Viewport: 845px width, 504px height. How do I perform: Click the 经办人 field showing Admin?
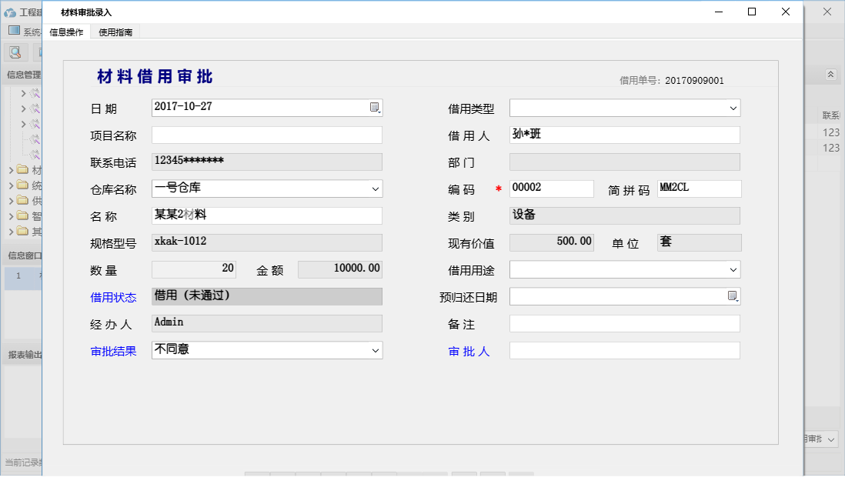pyautogui.click(x=267, y=323)
